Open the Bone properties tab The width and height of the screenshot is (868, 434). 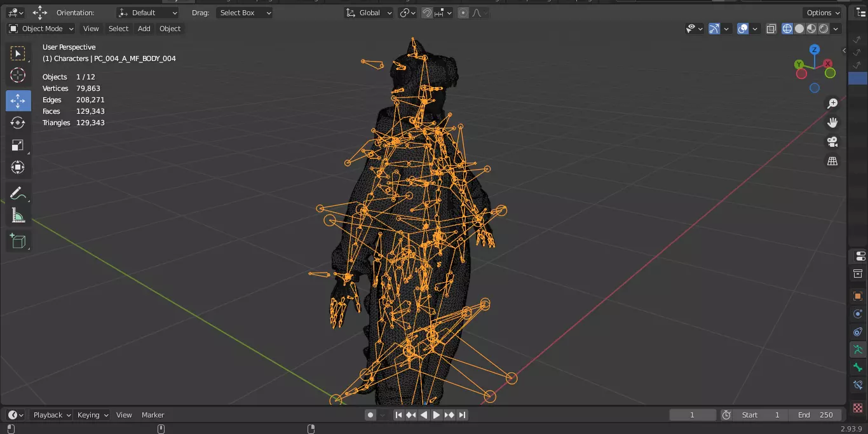858,367
